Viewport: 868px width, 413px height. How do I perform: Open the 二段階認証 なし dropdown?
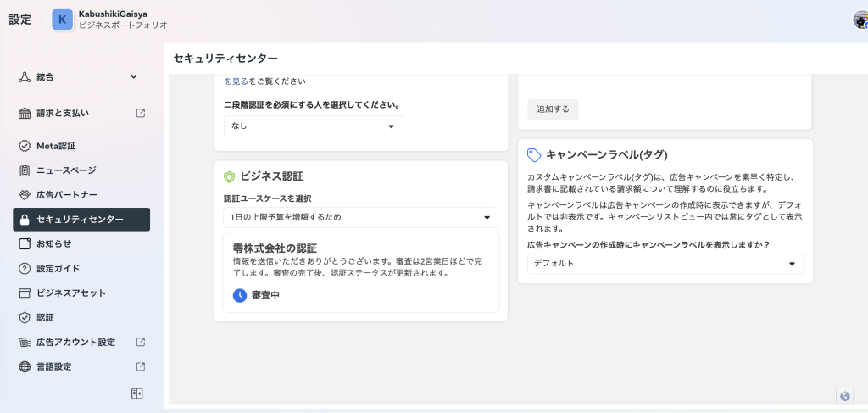pos(313,126)
